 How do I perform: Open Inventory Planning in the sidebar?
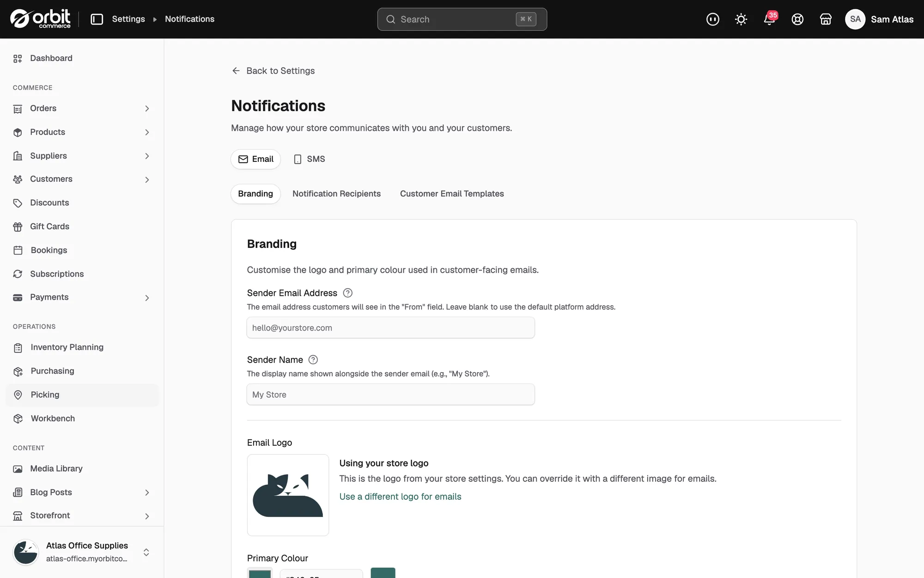tap(82, 347)
